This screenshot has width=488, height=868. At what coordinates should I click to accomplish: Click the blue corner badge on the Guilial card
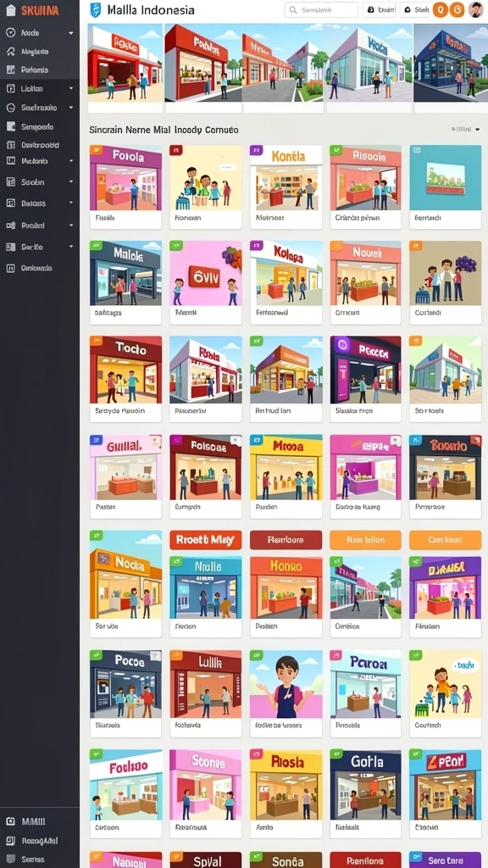(95, 439)
